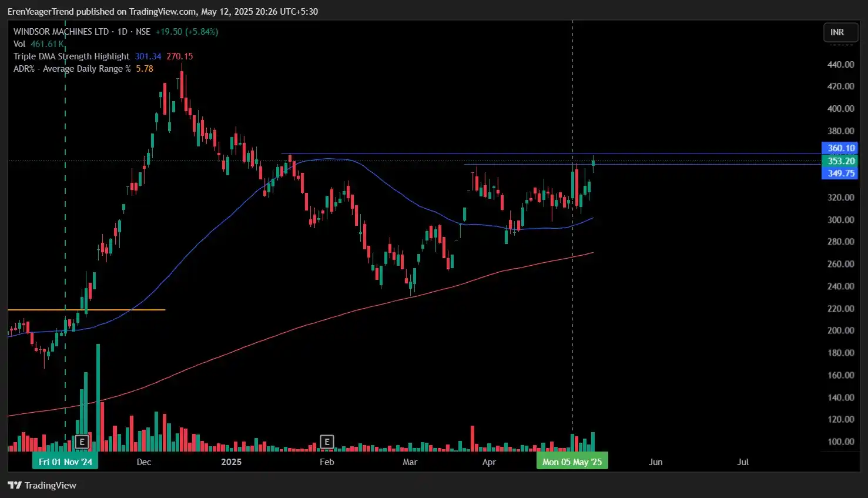Click the Mon 05 May '25 date label
The width and height of the screenshot is (868, 498).
572,462
